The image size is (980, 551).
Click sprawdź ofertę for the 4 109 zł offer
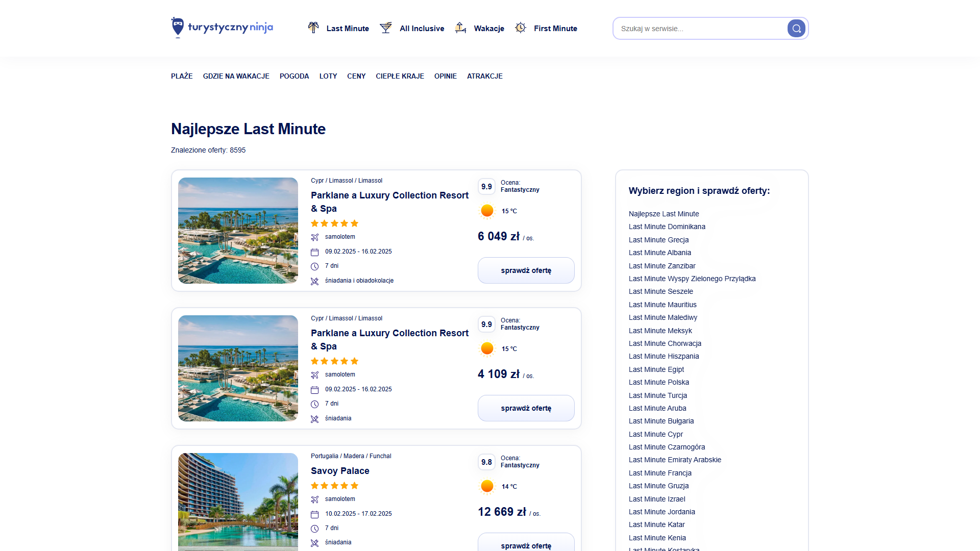click(526, 408)
